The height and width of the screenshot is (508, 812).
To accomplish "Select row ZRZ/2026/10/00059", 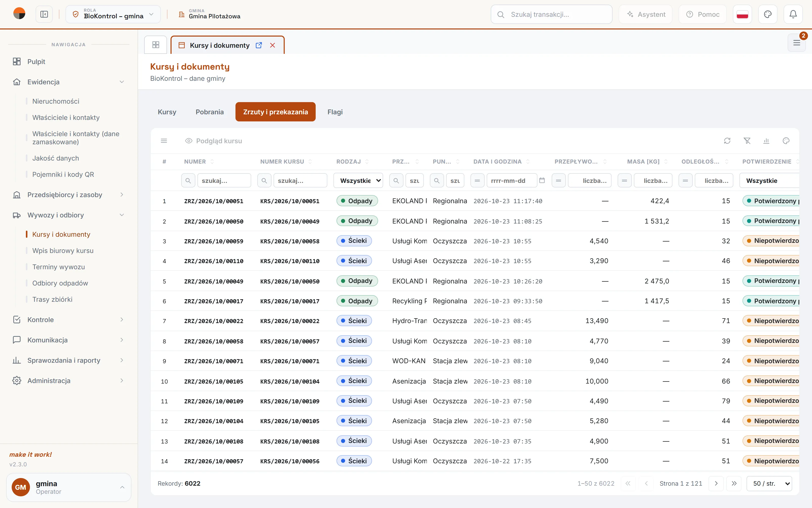I will [x=475, y=241].
